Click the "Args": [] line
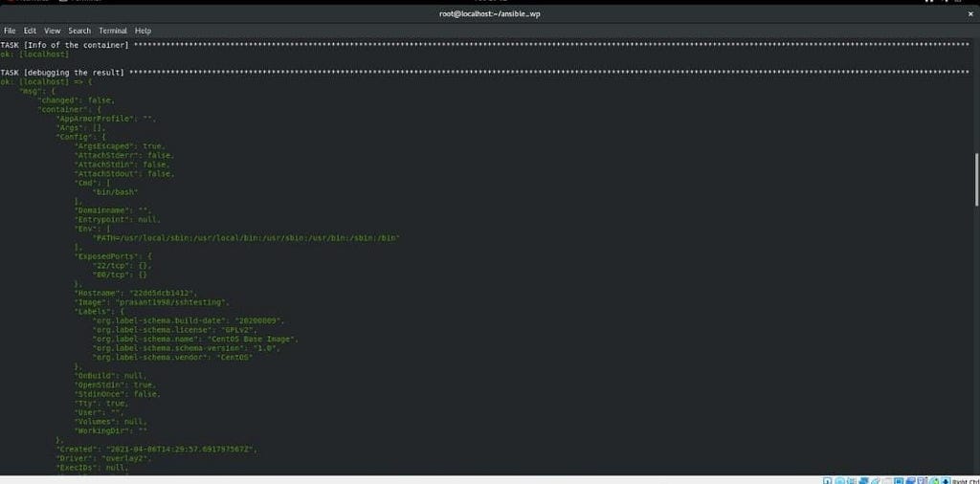The image size is (980, 484). [x=81, y=127]
